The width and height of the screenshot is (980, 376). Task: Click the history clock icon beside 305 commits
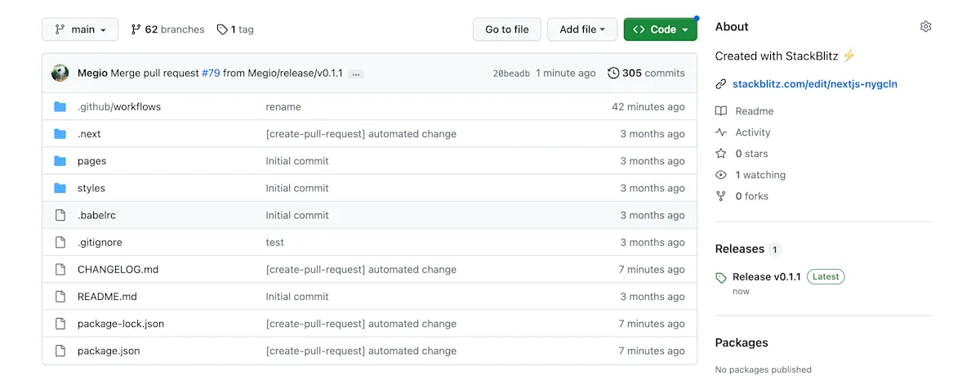pos(613,73)
